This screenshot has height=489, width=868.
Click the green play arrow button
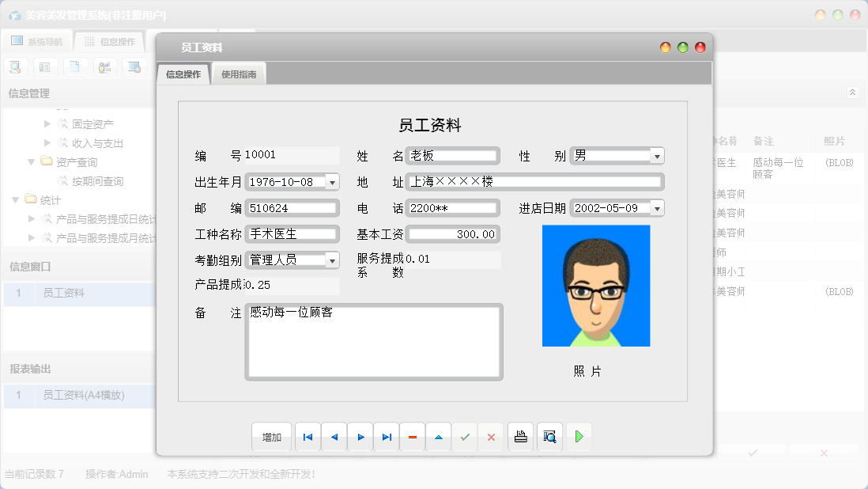579,437
